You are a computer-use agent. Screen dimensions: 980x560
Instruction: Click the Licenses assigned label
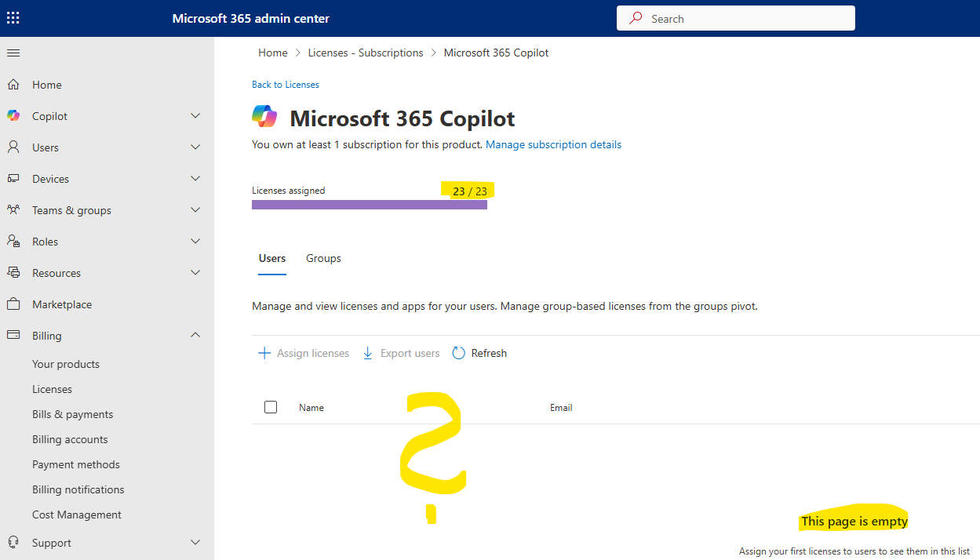point(288,191)
